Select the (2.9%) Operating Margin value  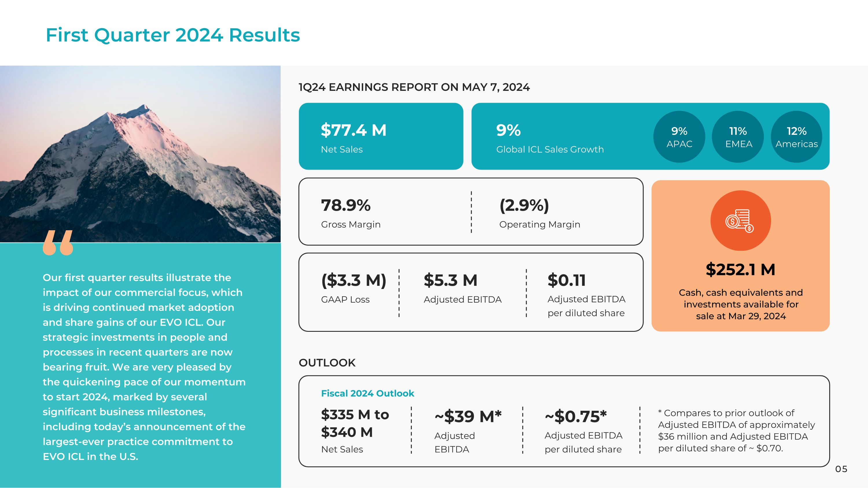coord(524,205)
